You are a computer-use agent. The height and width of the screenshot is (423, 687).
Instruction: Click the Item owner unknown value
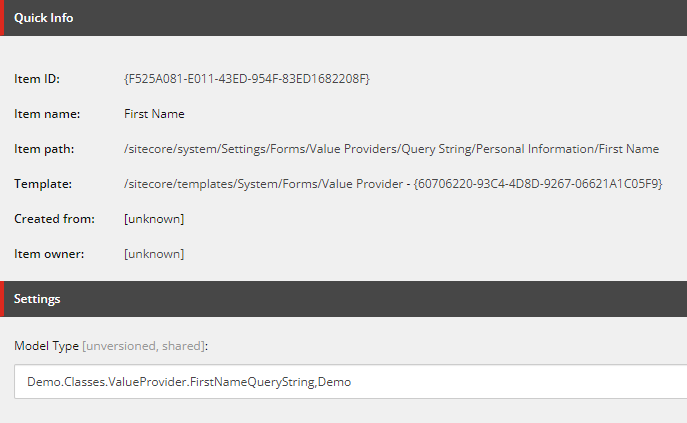154,254
